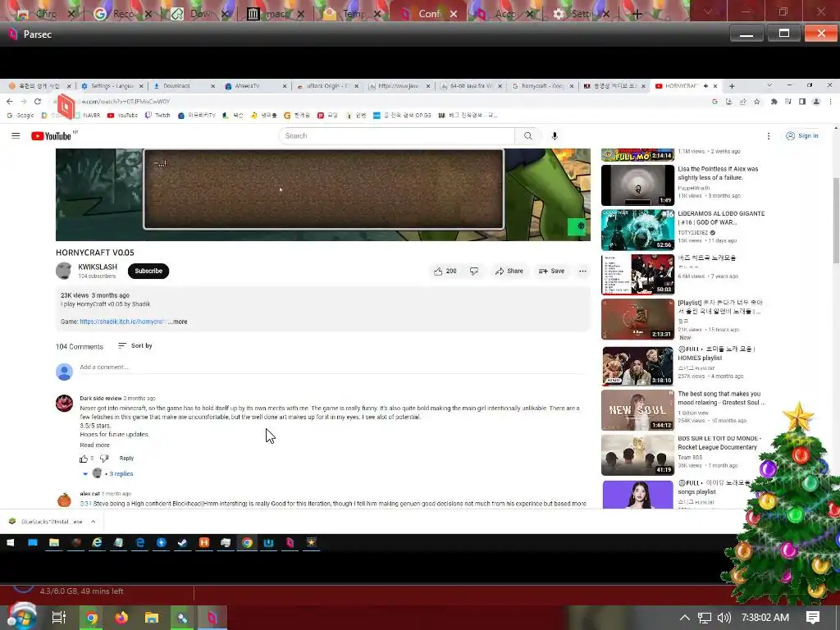This screenshot has height=630, width=840.
Task: Go back in the inner Chrome browser
Action: click(10, 101)
